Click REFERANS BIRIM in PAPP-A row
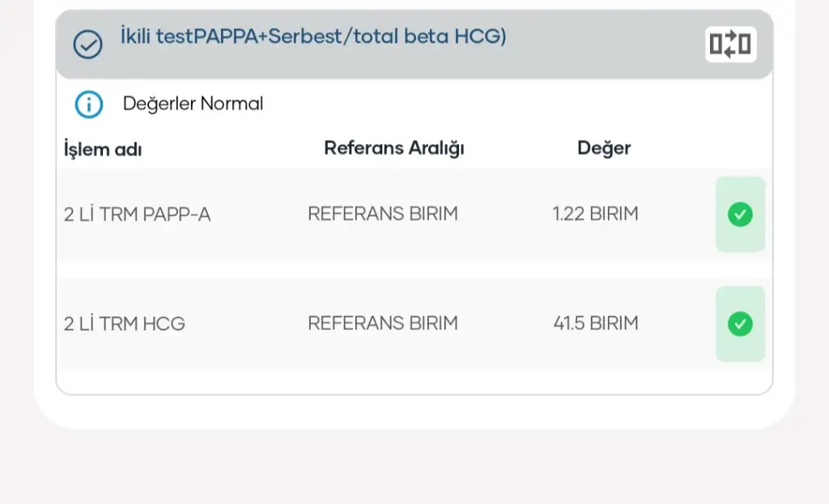The width and height of the screenshot is (829, 504). coord(382,214)
